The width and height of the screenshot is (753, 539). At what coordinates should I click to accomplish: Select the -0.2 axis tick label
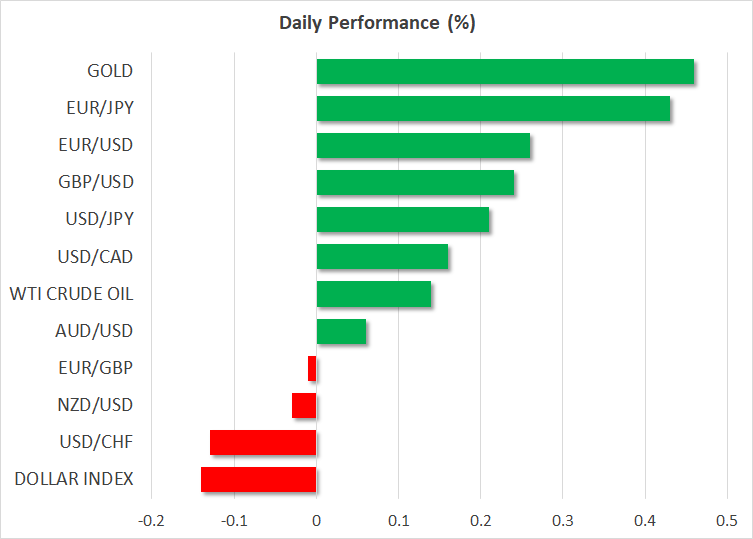tap(152, 520)
